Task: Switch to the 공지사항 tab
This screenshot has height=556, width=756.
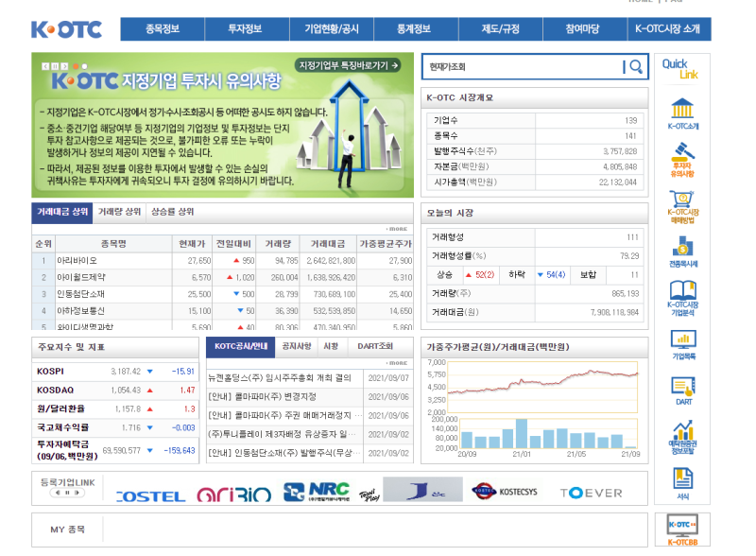Action: click(x=297, y=346)
